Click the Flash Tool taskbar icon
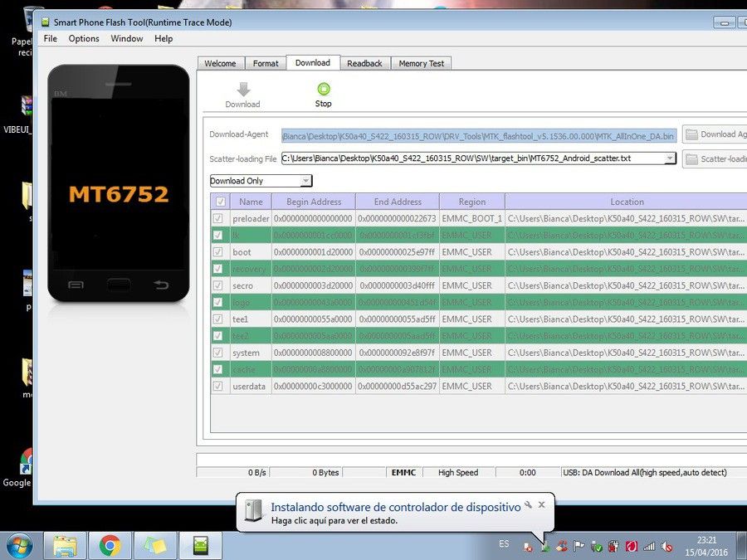Image resolution: width=747 pixels, height=560 pixels. point(201,546)
